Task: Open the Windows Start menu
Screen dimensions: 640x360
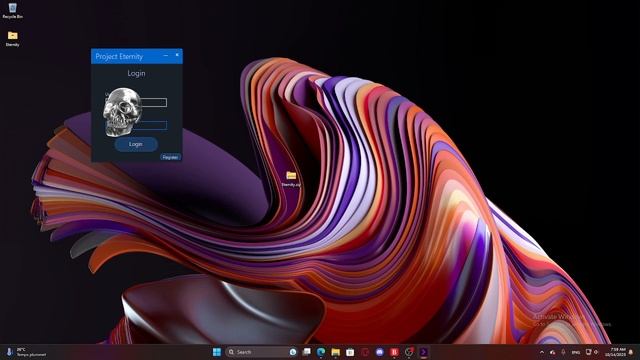Action: coord(217,352)
